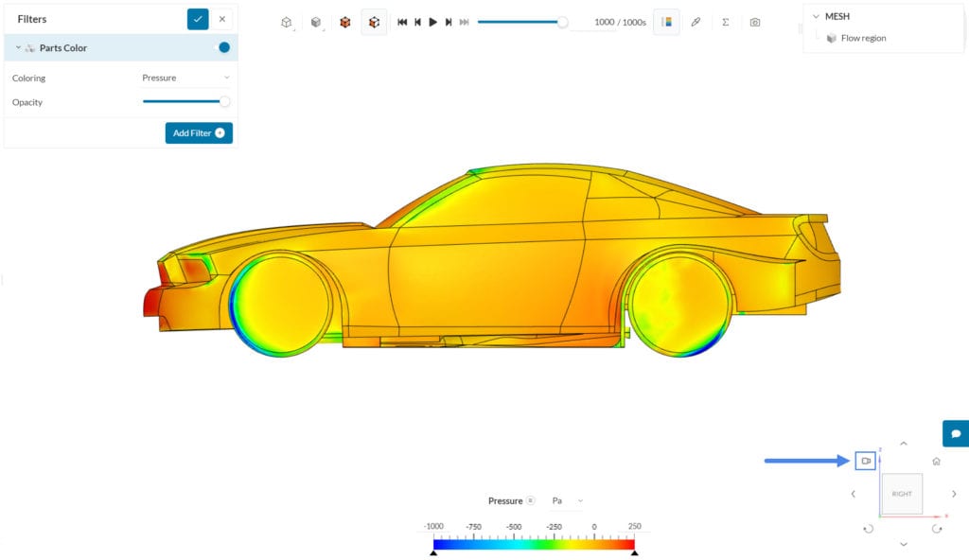Confirm filters with the checkmark button
The width and height of the screenshot is (969, 560).
coord(197,18)
